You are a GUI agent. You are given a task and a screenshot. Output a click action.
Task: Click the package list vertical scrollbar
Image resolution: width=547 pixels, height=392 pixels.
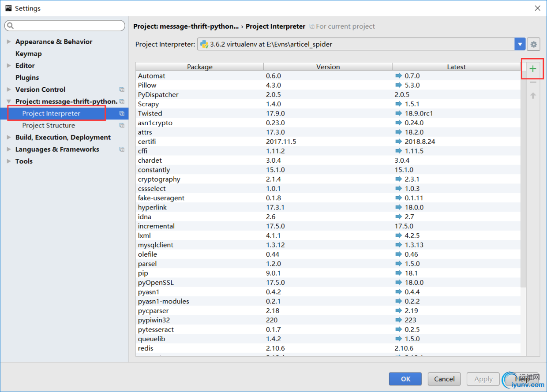(524, 179)
